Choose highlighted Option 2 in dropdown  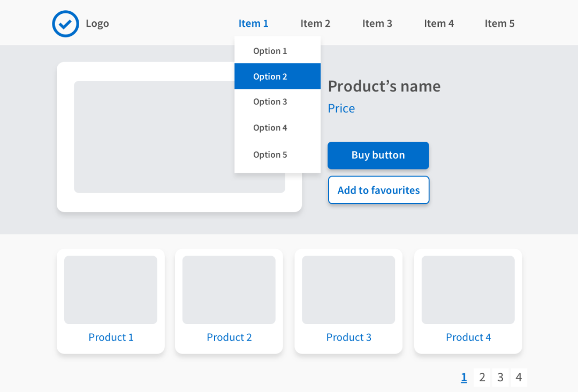[278, 76]
